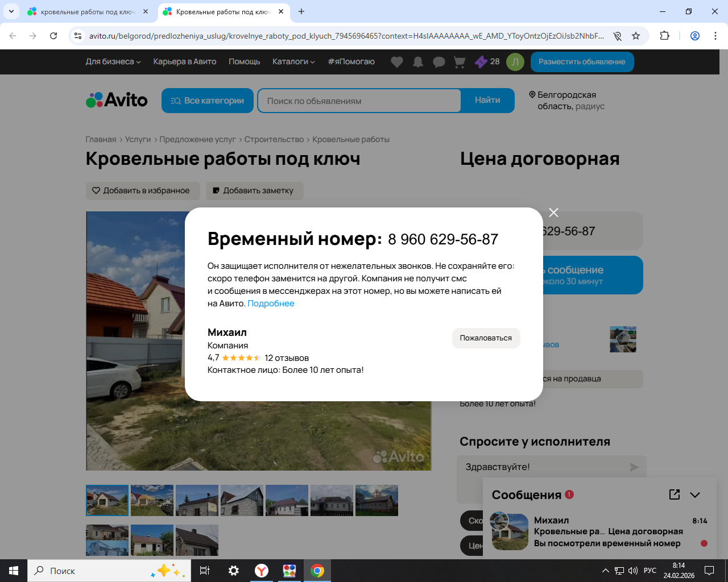Open favorites heart icon in header
728x582 pixels.
click(x=397, y=62)
